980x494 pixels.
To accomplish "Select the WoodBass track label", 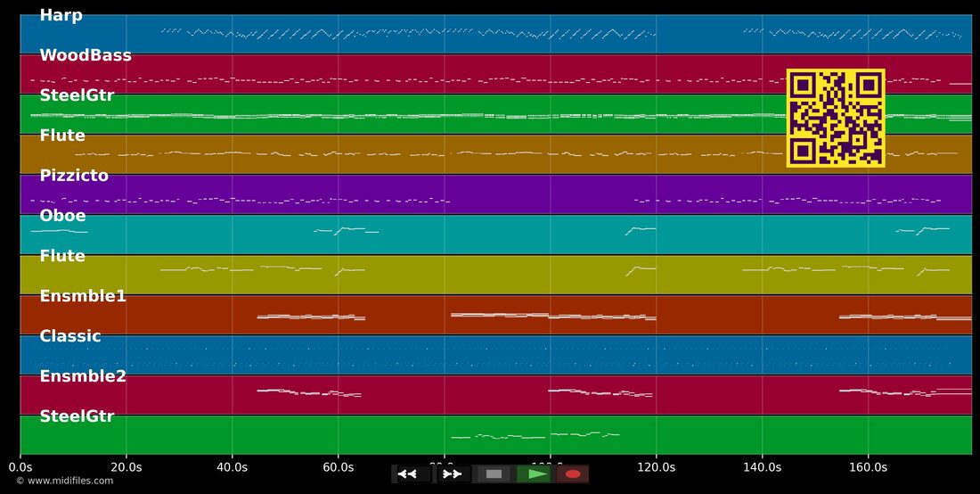I will click(x=86, y=55).
